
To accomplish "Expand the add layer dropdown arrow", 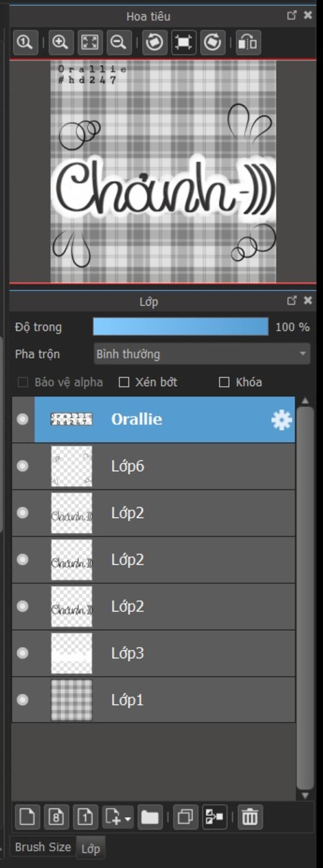I will pos(128,818).
